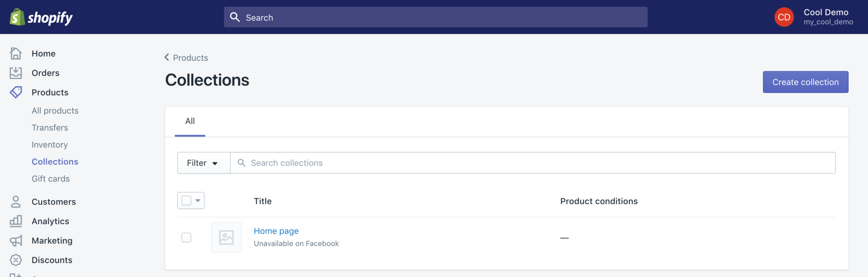Image resolution: width=868 pixels, height=277 pixels.
Task: Click the Orders inbox icon
Action: point(16,73)
